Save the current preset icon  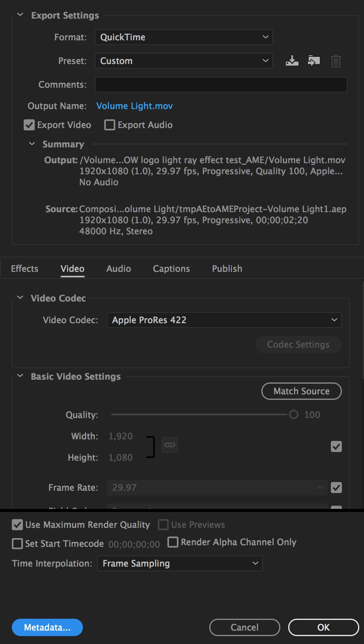coord(292,61)
